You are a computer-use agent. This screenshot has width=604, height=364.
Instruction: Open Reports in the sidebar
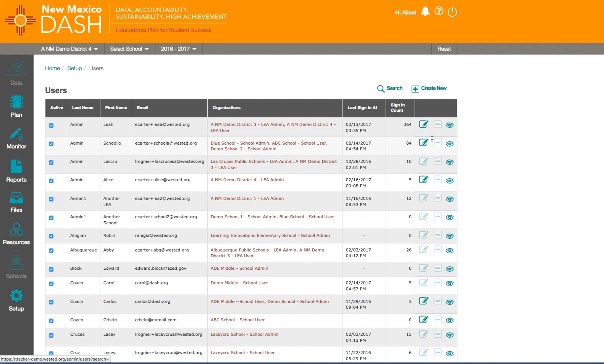pos(16,171)
